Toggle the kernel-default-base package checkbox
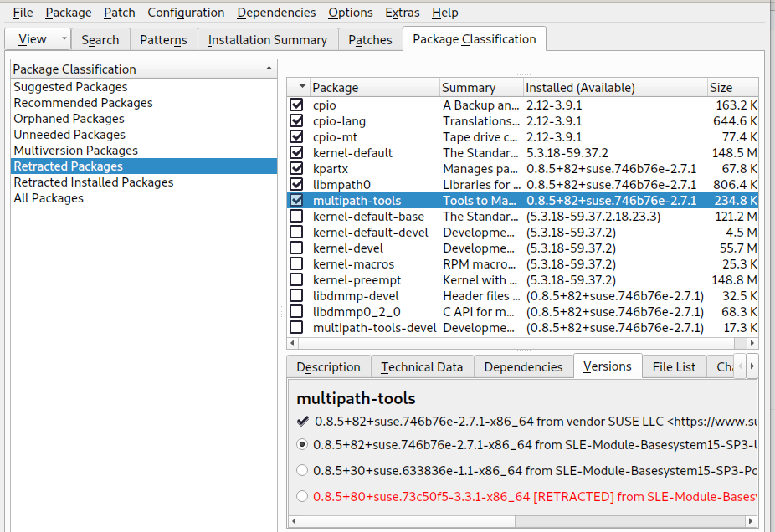 pyautogui.click(x=296, y=217)
